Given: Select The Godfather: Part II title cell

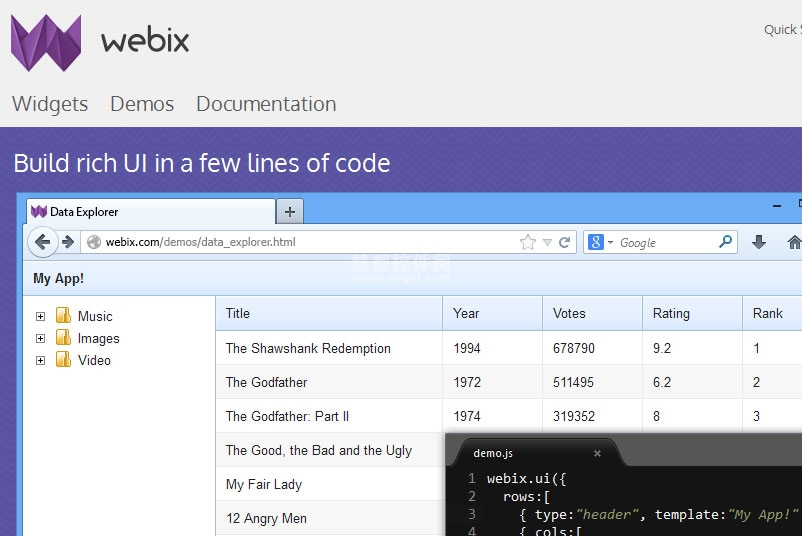Looking at the screenshot, I should [329, 416].
